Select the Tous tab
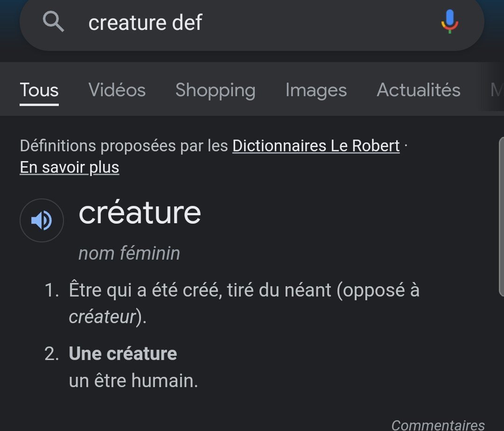Screen dimensions: 504x431 (x=39, y=90)
